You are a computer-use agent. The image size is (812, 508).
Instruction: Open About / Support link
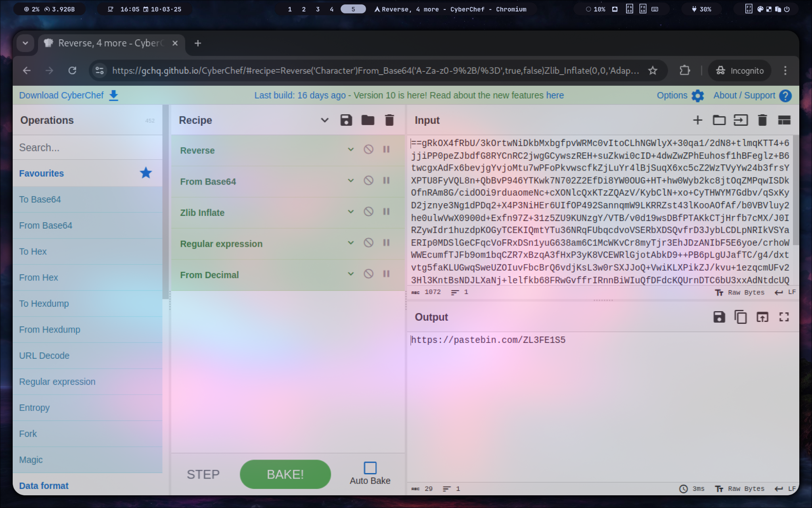pos(744,95)
